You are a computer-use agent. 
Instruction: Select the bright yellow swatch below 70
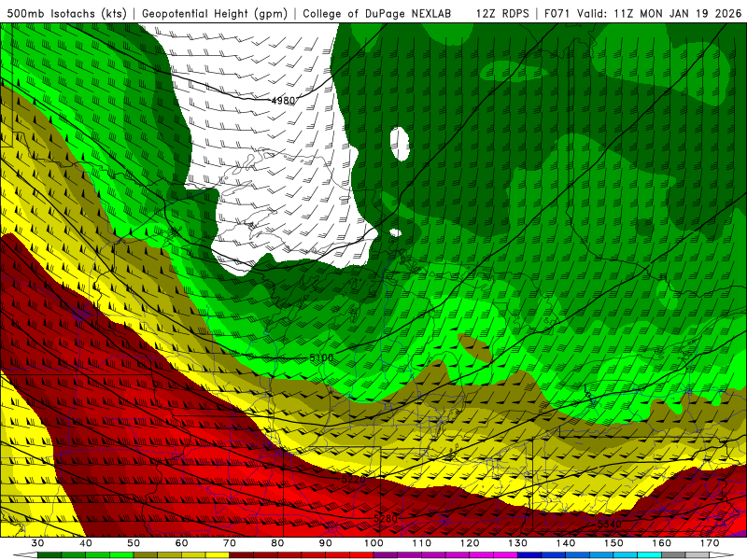coord(218,554)
